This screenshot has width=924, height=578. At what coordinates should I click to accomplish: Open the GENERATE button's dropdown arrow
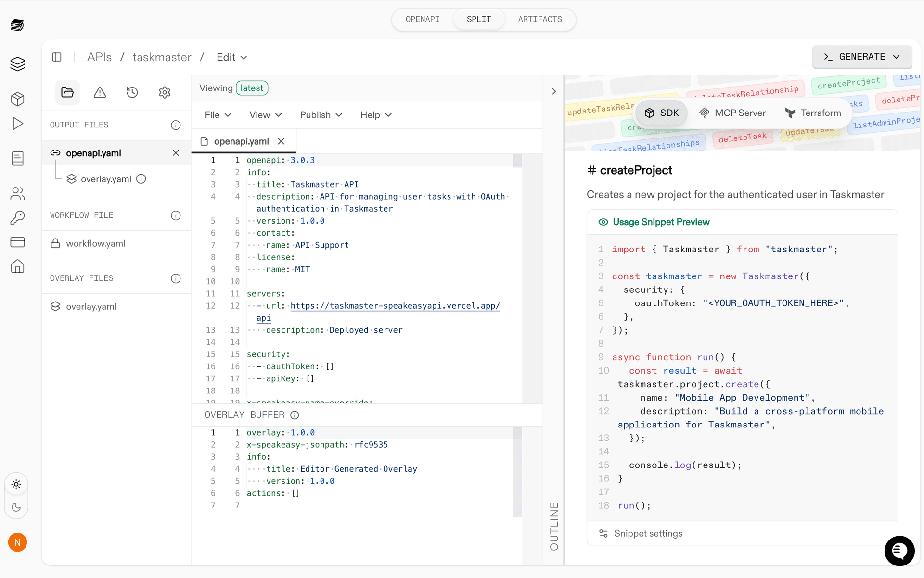[896, 57]
